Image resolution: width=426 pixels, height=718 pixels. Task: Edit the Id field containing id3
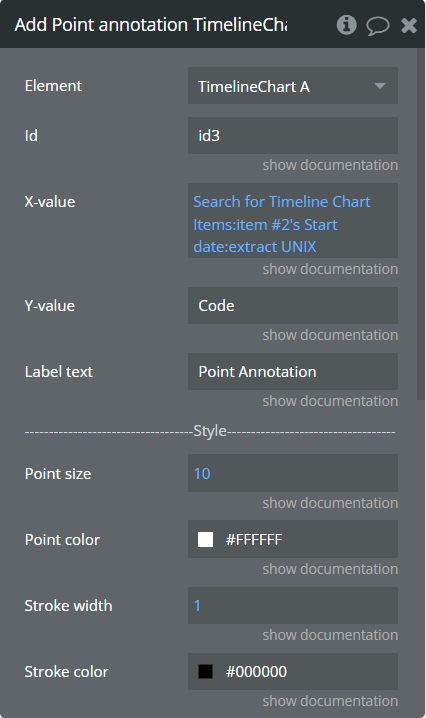[x=293, y=136]
